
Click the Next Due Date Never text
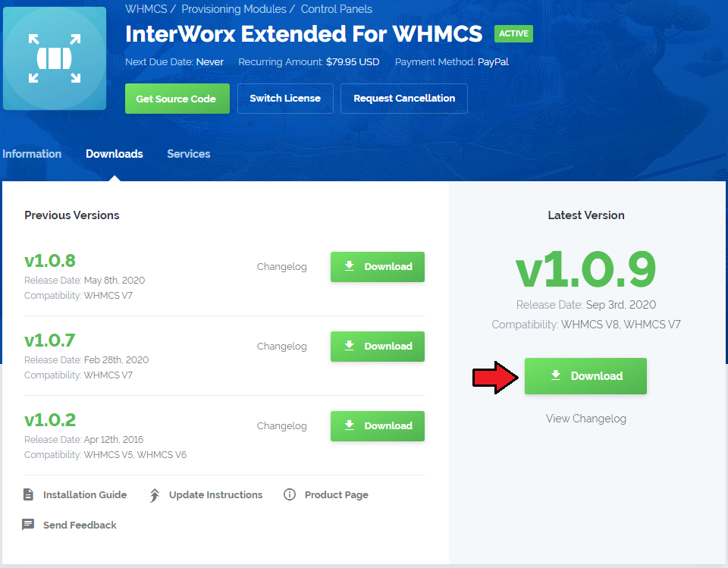click(x=174, y=61)
